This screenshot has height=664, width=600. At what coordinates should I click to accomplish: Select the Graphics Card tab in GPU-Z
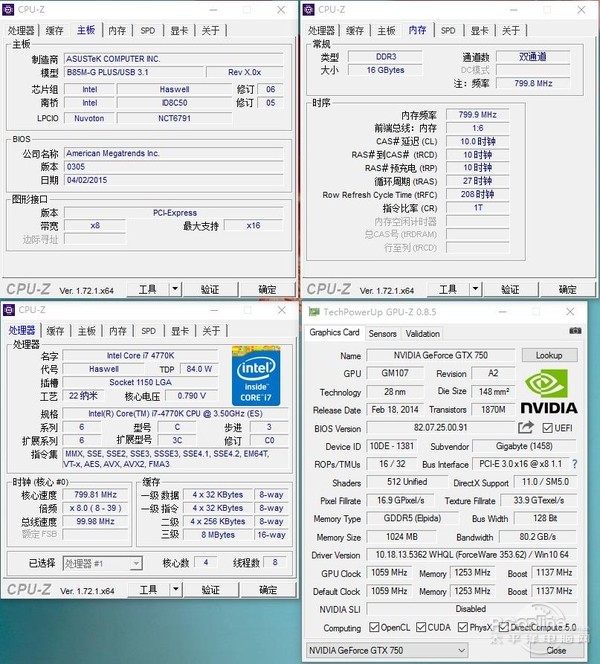pyautogui.click(x=335, y=332)
